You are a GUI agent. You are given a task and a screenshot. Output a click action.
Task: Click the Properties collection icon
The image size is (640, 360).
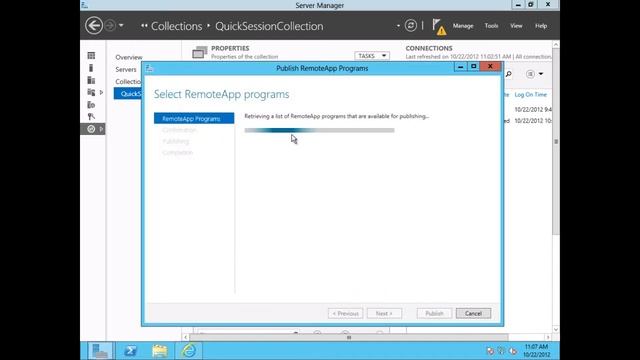(200, 52)
